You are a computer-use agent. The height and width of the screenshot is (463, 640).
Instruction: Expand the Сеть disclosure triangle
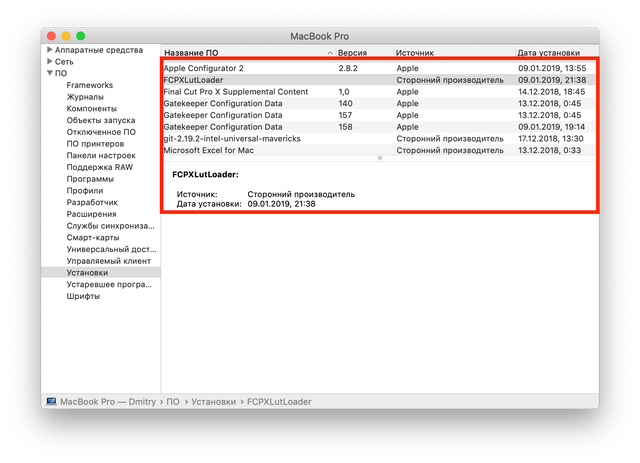tap(49, 62)
